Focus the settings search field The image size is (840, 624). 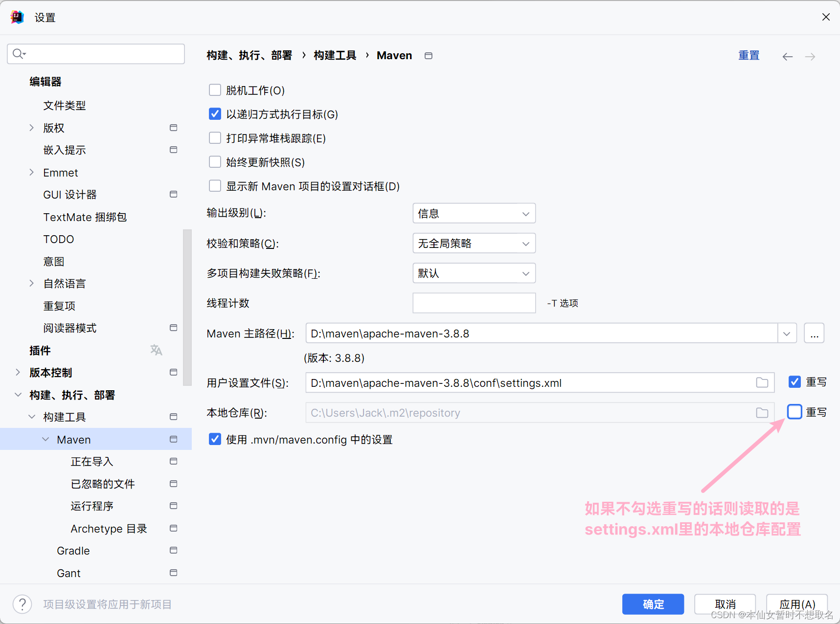[96, 54]
